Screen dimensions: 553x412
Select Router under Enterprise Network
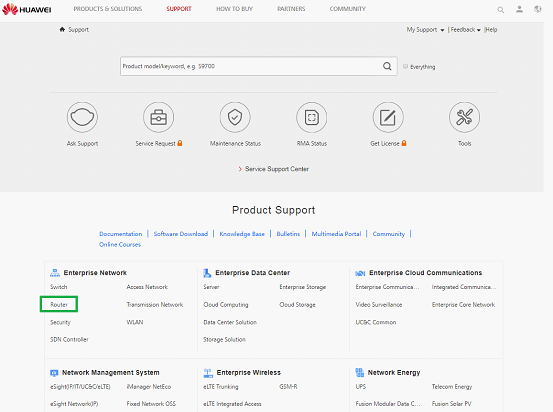point(59,304)
